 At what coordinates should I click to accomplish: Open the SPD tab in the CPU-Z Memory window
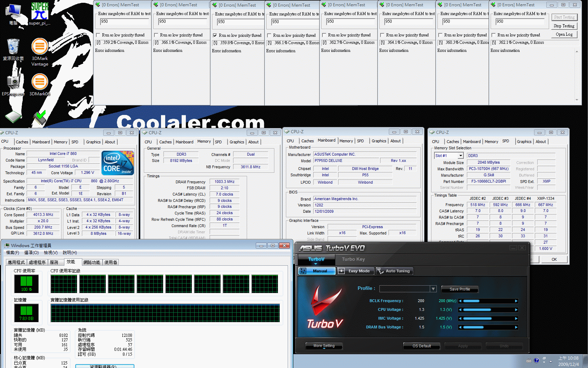tap(218, 142)
